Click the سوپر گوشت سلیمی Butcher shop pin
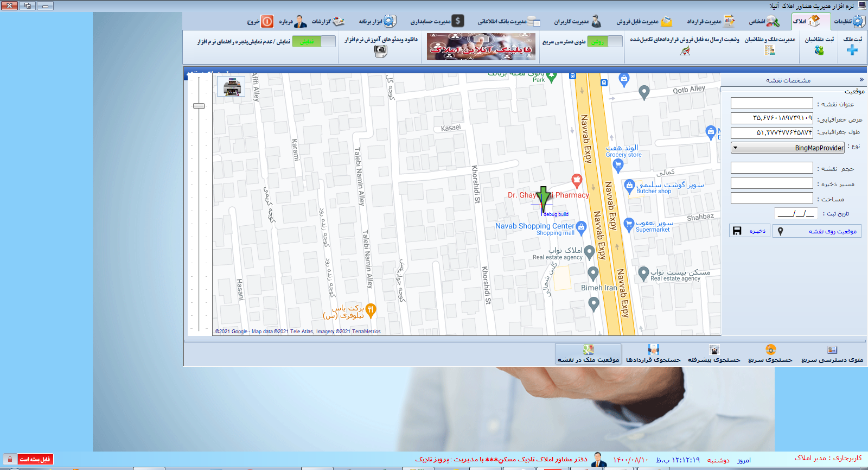Screen dimensions: 868x470 click(629, 187)
